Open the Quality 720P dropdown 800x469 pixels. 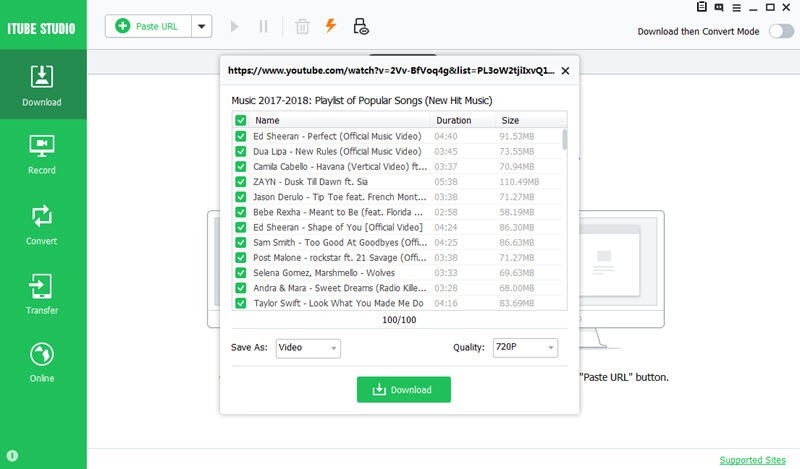(524, 348)
